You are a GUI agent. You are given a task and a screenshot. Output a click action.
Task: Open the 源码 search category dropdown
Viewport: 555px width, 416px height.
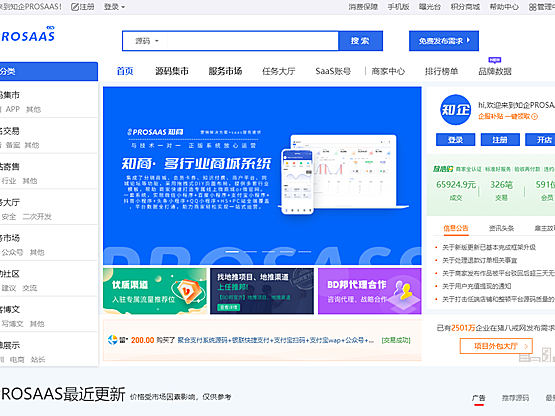(x=146, y=41)
